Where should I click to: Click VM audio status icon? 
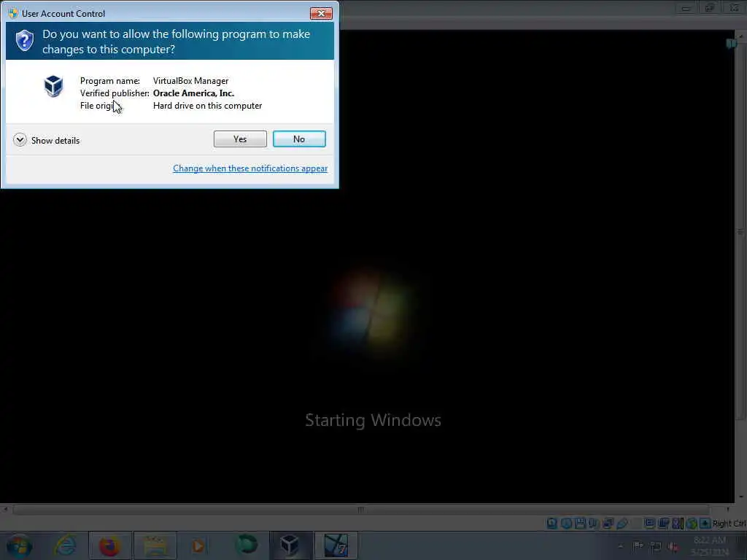pos(593,524)
